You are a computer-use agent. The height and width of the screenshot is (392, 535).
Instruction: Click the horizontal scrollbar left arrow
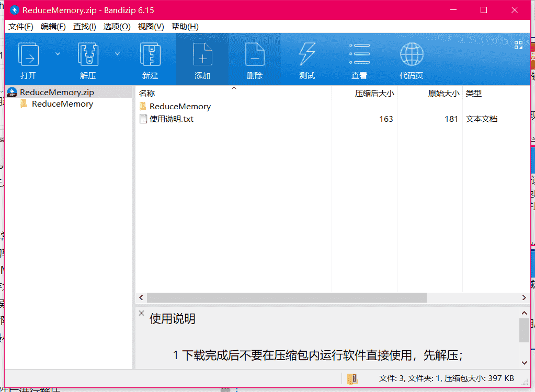coord(141,297)
